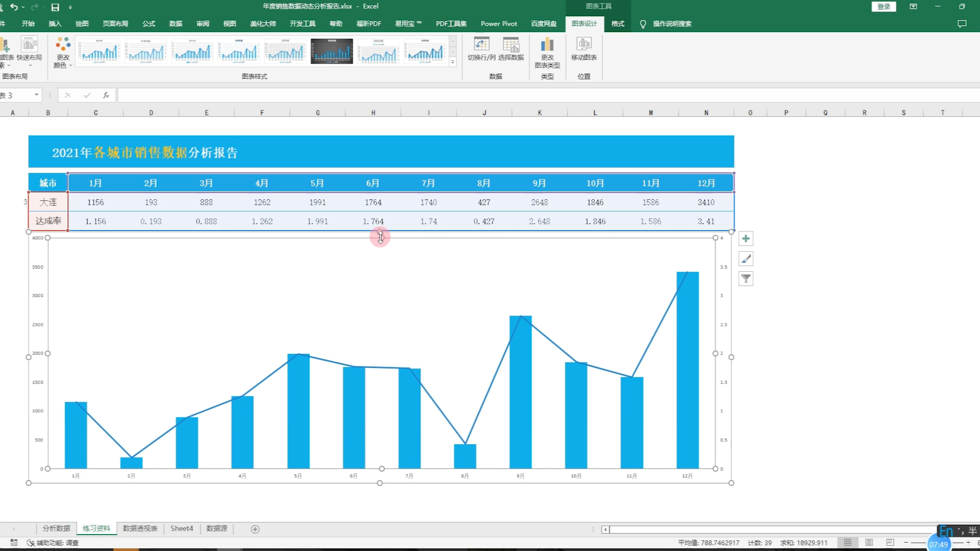980x551 pixels.
Task: Expand the chart styles gallery More arrow
Action: [452, 62]
